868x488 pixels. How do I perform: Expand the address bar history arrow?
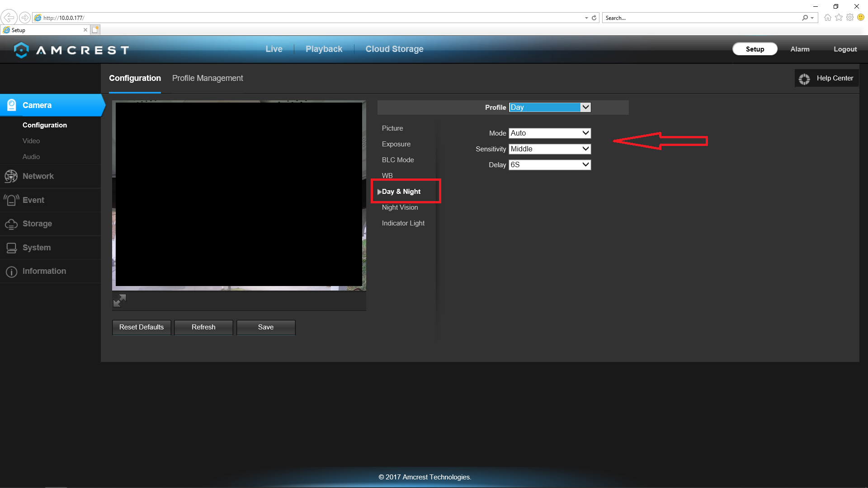click(x=586, y=18)
